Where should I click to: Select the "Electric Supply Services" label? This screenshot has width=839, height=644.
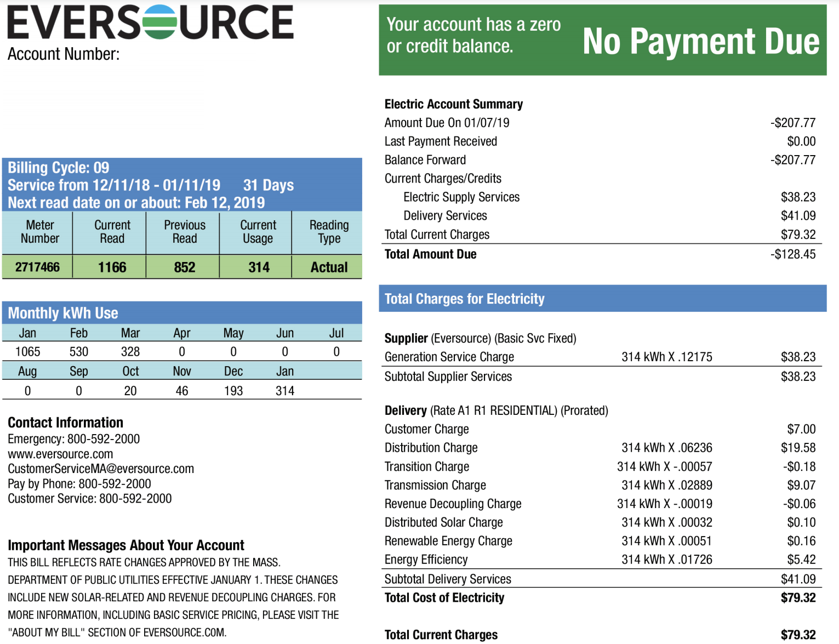pos(461,197)
